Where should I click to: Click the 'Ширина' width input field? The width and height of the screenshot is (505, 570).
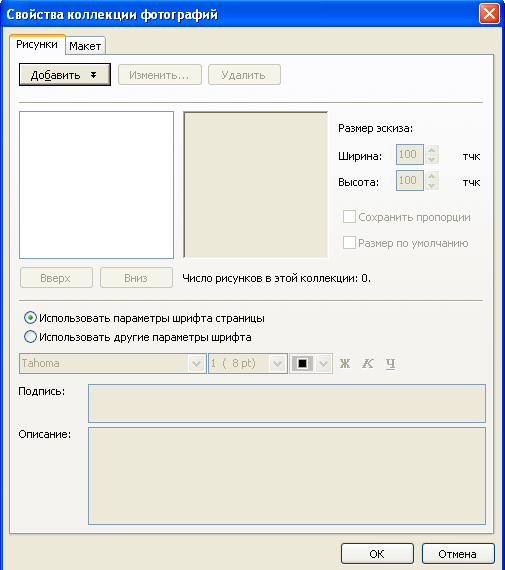pos(410,154)
